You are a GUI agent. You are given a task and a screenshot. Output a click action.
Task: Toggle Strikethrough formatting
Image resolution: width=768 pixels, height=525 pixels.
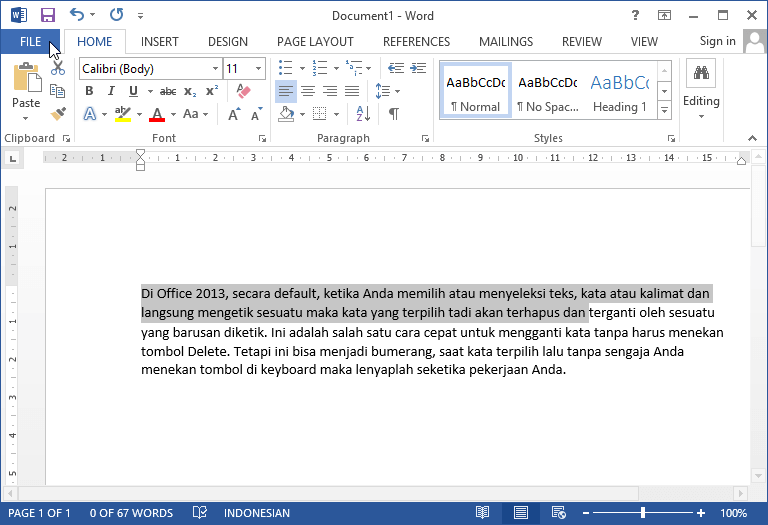(x=168, y=91)
